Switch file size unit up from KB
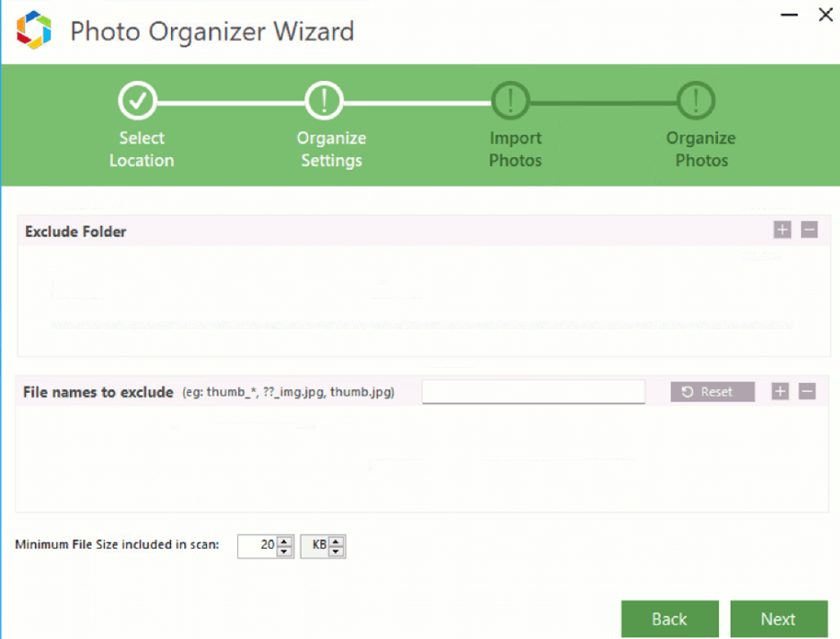This screenshot has height=639, width=840. pyautogui.click(x=337, y=542)
